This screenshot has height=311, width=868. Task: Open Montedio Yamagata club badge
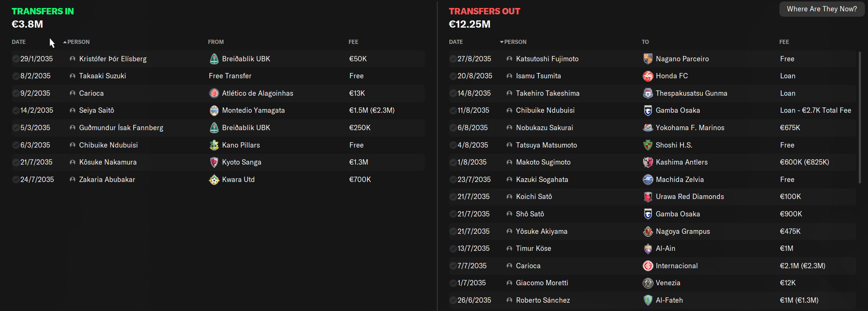tap(214, 110)
